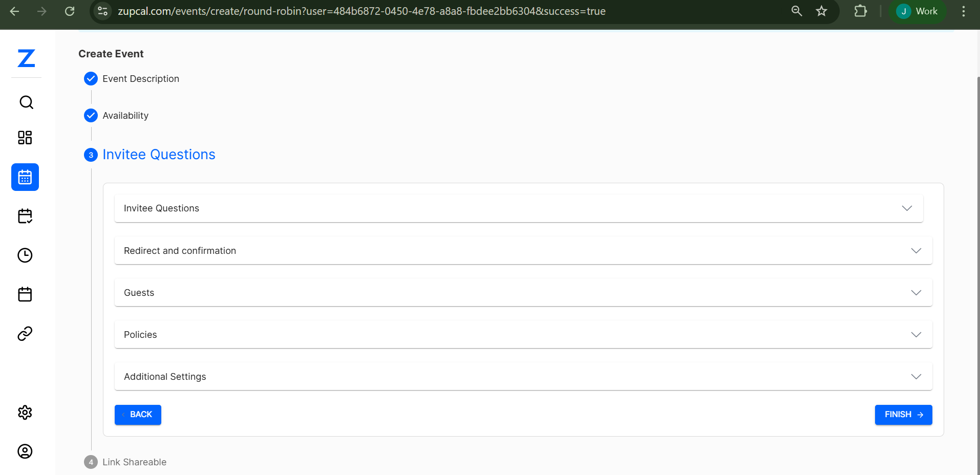Go to the Event Description step
Screen dimensions: 980x475
(x=140, y=79)
